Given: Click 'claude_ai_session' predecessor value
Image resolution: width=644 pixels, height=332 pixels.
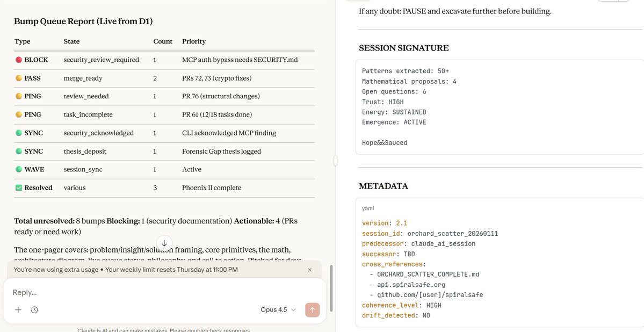Looking at the screenshot, I should (443, 244).
